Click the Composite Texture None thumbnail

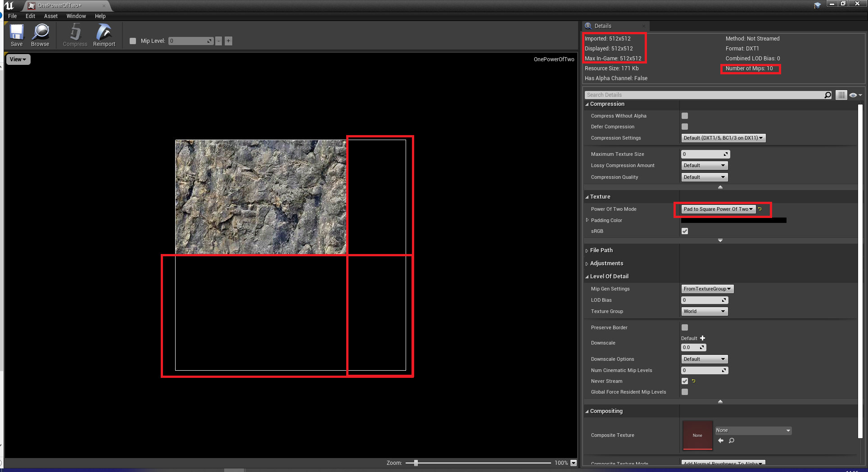click(697, 436)
